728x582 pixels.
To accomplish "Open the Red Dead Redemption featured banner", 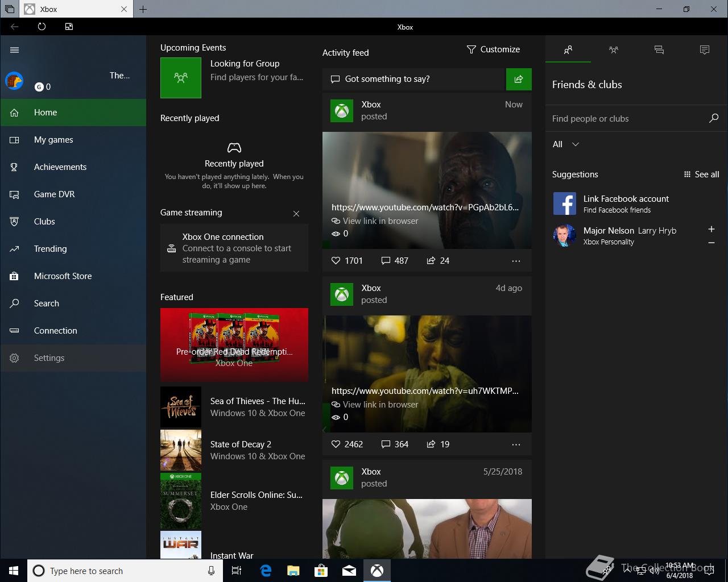I will 234,344.
